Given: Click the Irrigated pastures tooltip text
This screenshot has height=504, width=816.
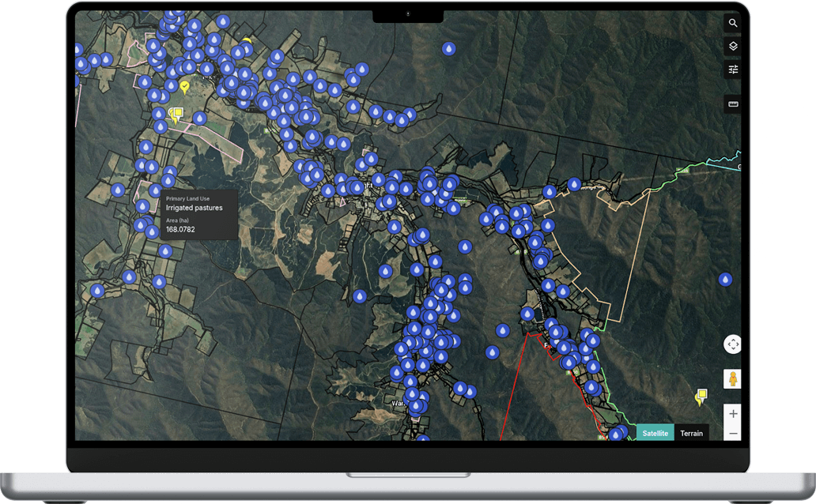Looking at the screenshot, I should (195, 208).
